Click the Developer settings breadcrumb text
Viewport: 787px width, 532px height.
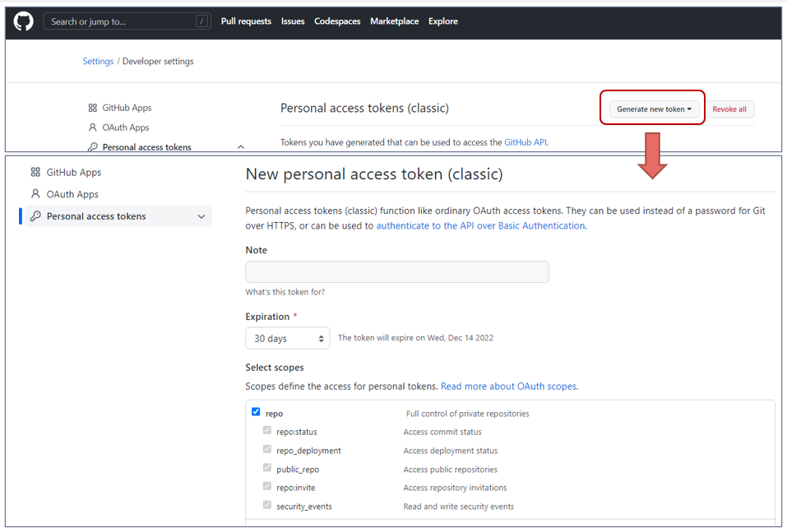point(158,61)
